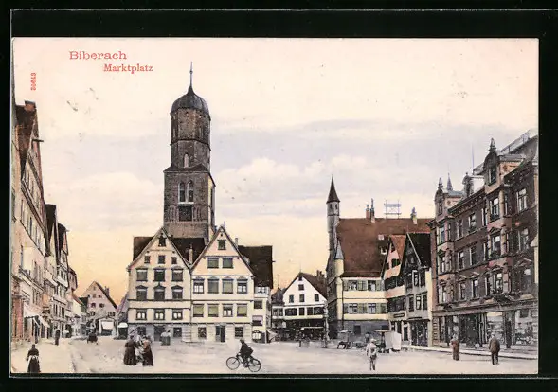Click the pointed spire of the small turret
558x392 pixels.
pyautogui.click(x=333, y=190)
